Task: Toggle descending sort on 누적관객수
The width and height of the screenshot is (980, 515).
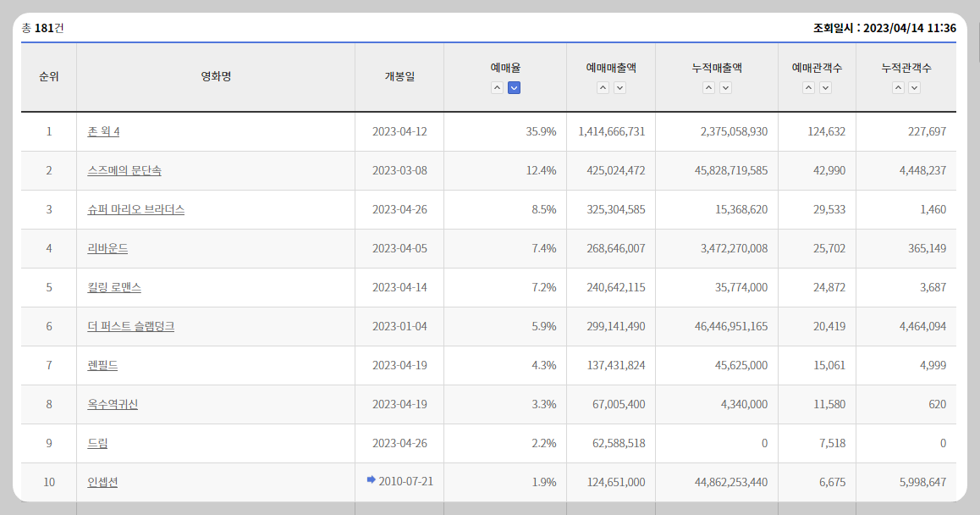Action: pos(914,87)
